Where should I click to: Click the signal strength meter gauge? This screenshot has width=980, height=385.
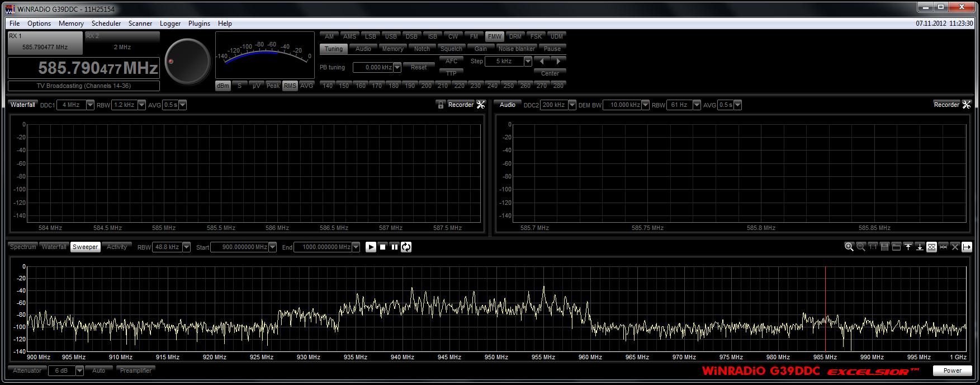tap(265, 55)
